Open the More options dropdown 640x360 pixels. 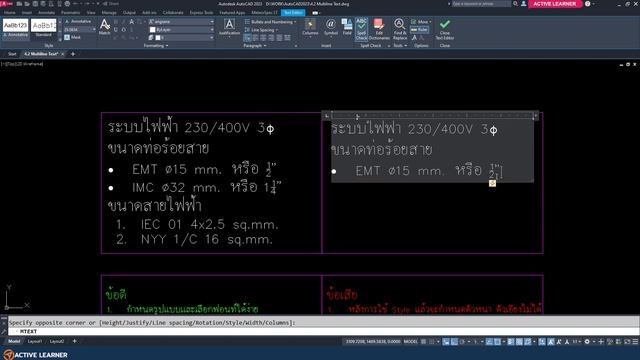421,22
